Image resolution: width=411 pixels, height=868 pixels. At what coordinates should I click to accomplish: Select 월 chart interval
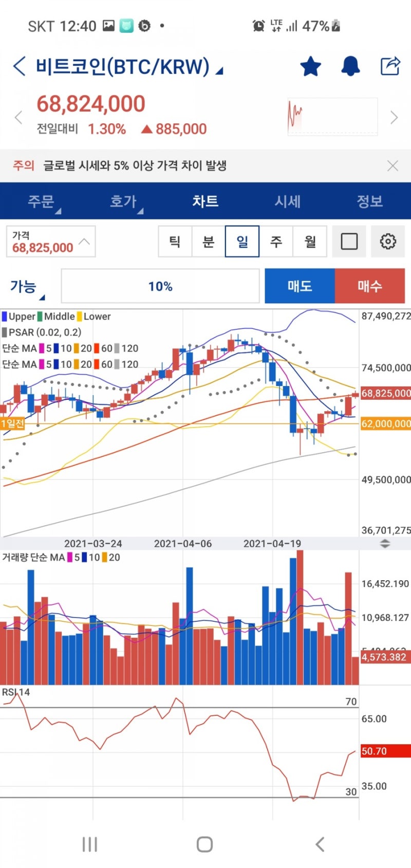[310, 241]
